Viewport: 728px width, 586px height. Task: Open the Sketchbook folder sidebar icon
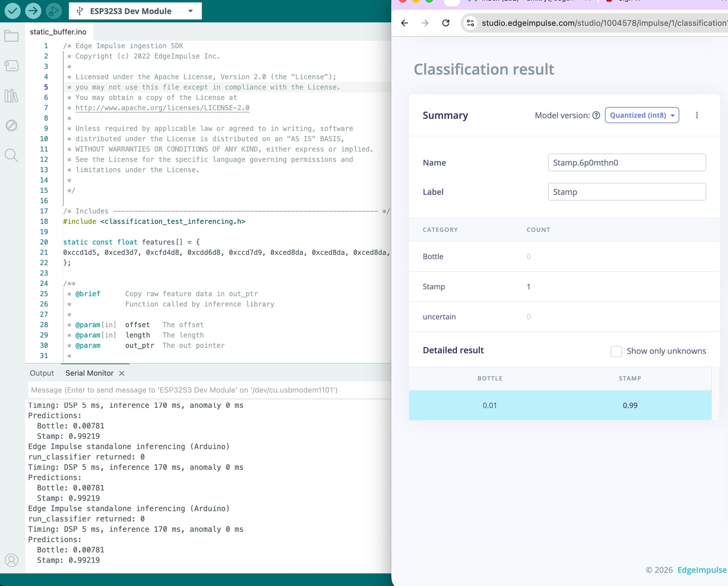11,36
